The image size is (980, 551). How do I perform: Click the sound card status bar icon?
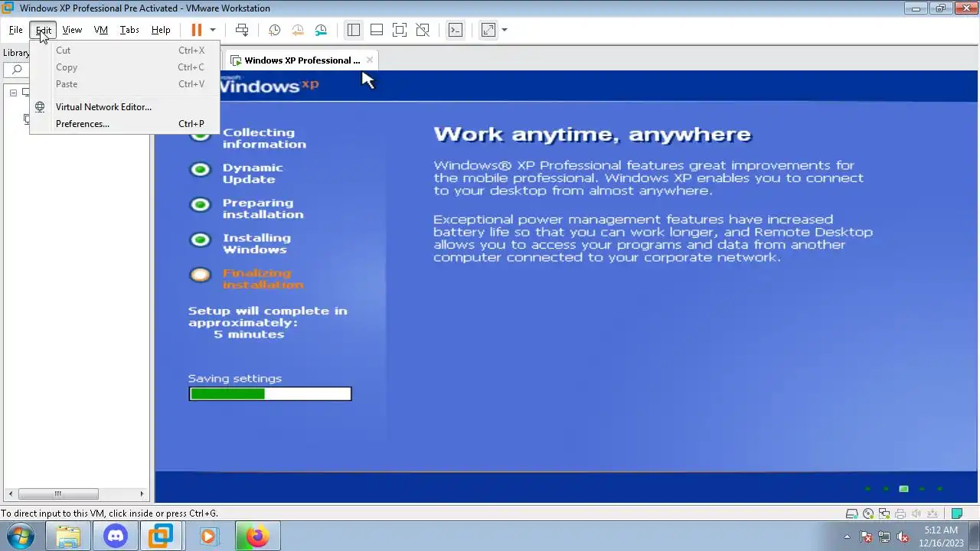pos(916,514)
